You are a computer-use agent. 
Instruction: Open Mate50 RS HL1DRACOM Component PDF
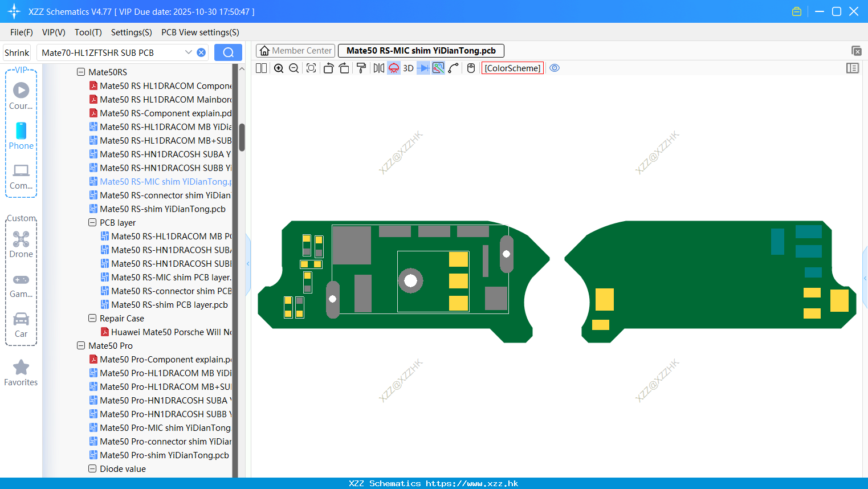(160, 86)
